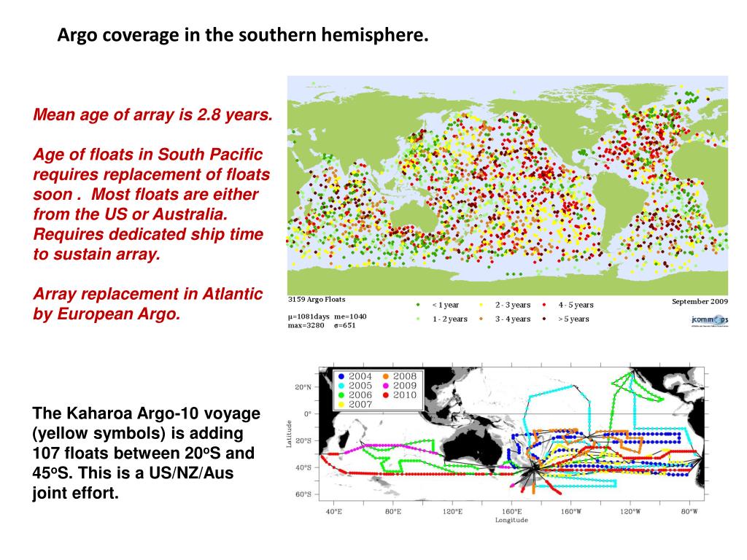Screen dimensions: 747x560
Task: Click the 'μ=1081days me=1040' statistics line
Action: 328,316
